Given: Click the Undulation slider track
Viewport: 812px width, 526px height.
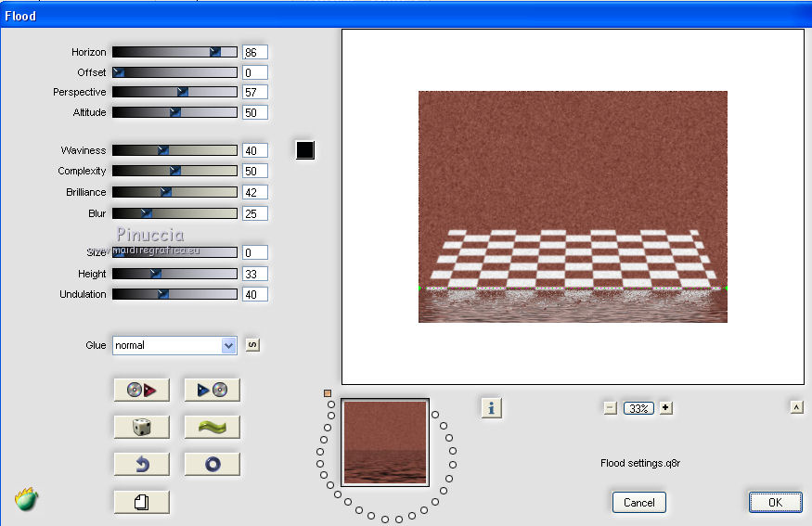Looking at the screenshot, I should pos(174,294).
